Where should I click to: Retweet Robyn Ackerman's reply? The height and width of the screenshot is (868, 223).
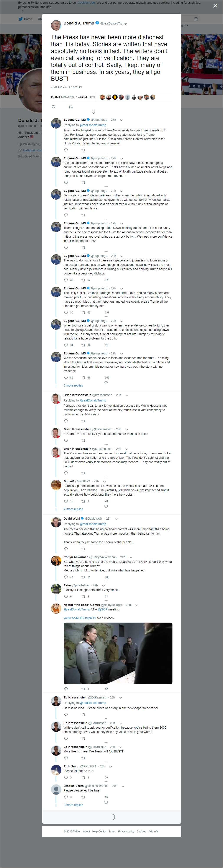83,577
